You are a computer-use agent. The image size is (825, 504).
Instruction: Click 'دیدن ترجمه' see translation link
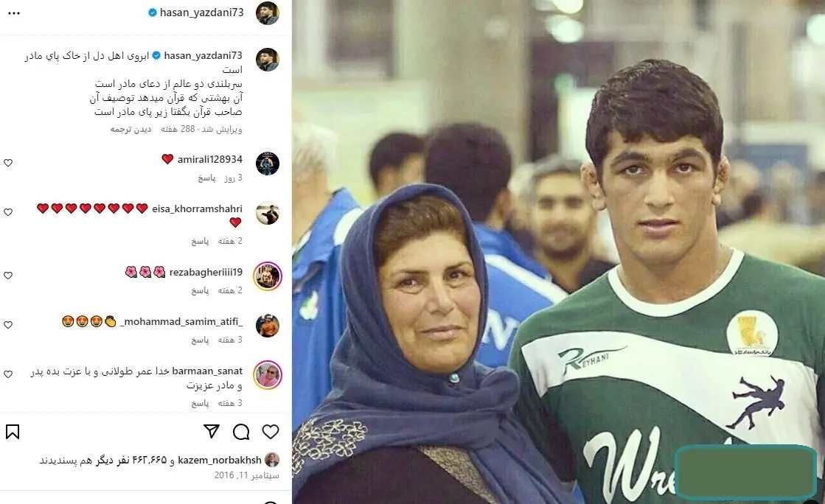click(130, 130)
